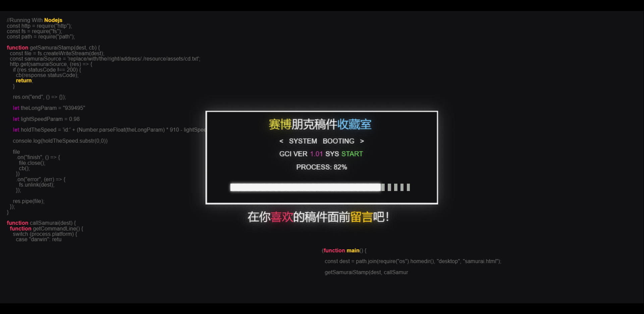Click the switch (process.platform) line
Viewport: 644px width, 314px height.
click(45, 234)
